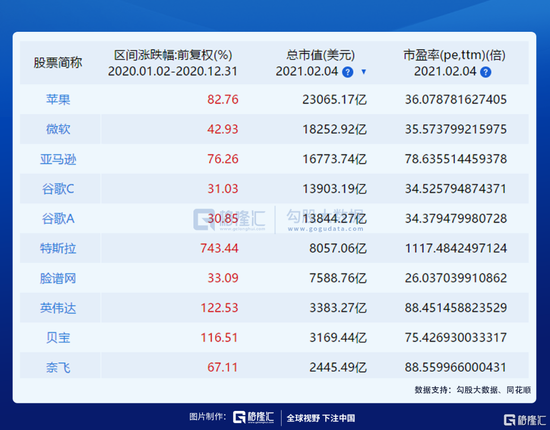The image size is (550, 430).
Task: Click the 全球视野 下注中国 slogan
Action: (321, 418)
